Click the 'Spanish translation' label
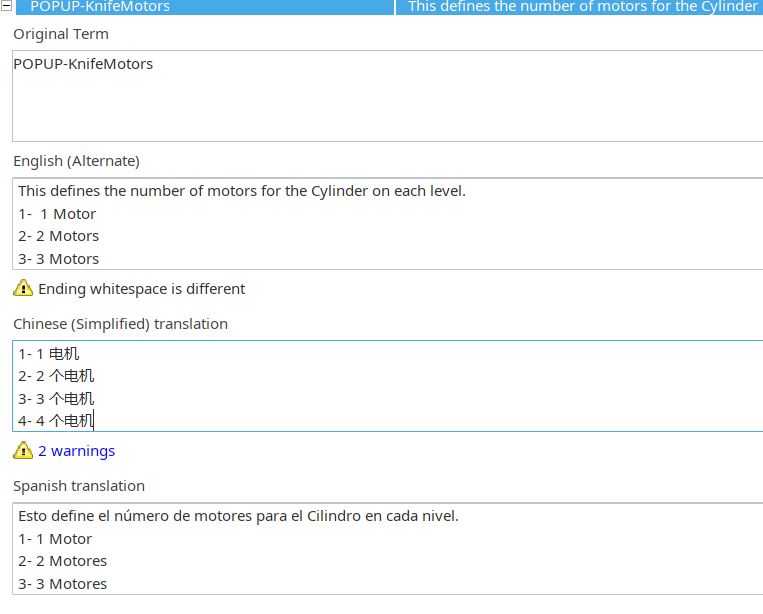Screen dimensions: 763x614 point(79,486)
